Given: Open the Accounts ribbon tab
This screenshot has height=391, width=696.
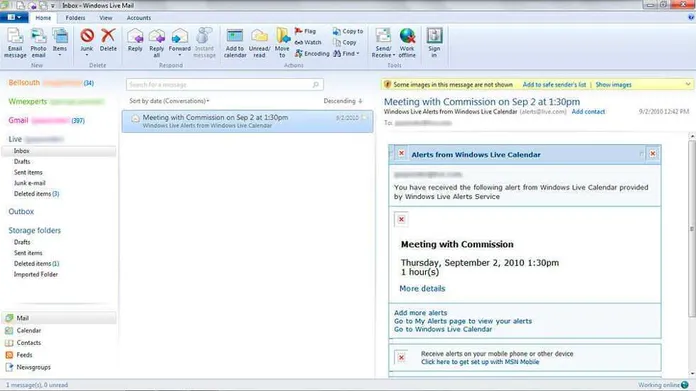Looking at the screenshot, I should [x=139, y=18].
